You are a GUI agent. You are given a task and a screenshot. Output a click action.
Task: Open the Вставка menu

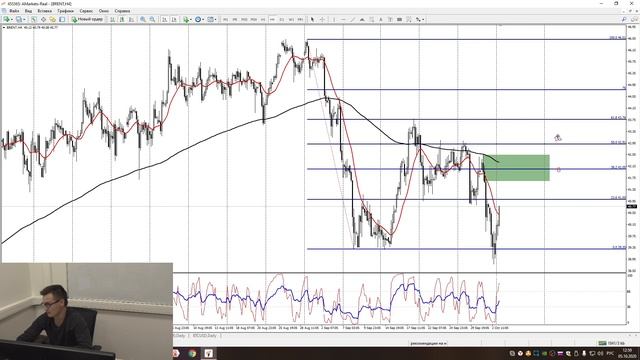(x=44, y=11)
